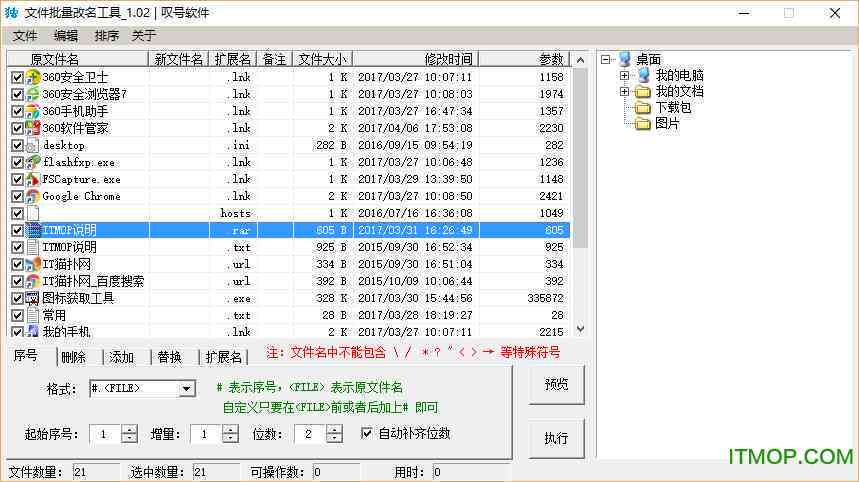The width and height of the screenshot is (859, 482).
Task: Click the 预览 preview button
Action: [x=556, y=385]
